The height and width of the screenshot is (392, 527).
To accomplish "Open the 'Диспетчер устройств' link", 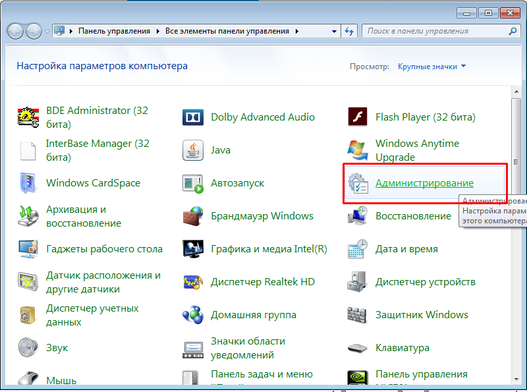I will click(425, 282).
